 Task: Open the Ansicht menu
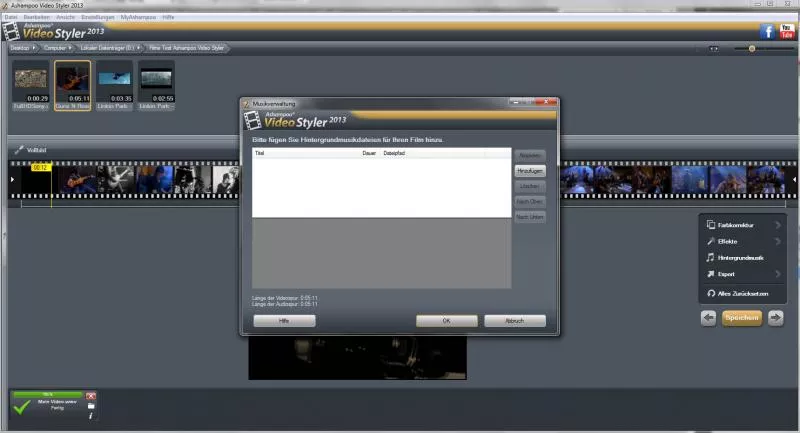(65, 17)
